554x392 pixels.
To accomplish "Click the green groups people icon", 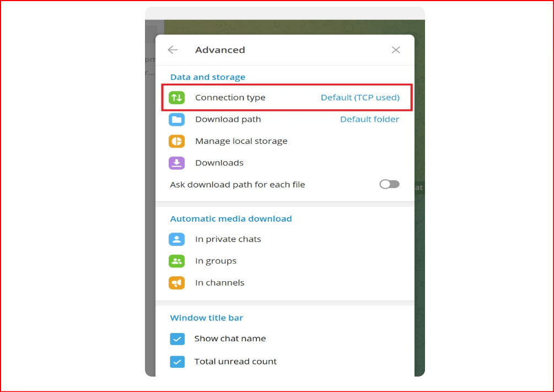I will click(x=176, y=261).
